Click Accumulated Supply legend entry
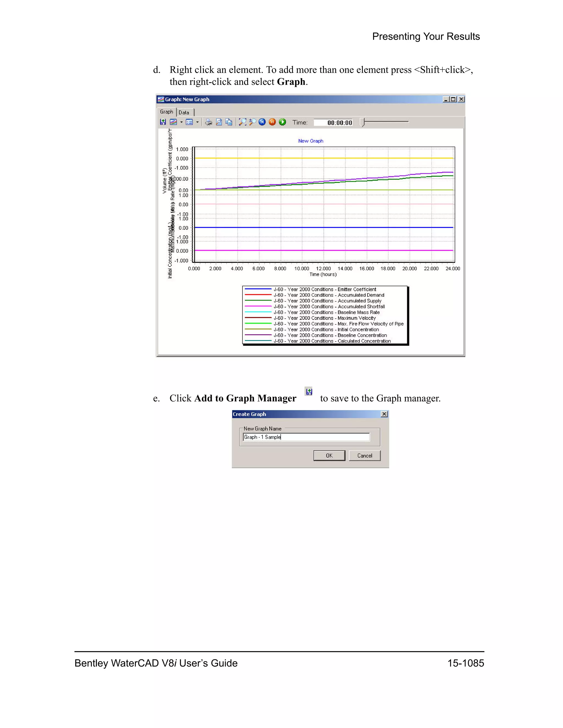 click(x=313, y=301)
